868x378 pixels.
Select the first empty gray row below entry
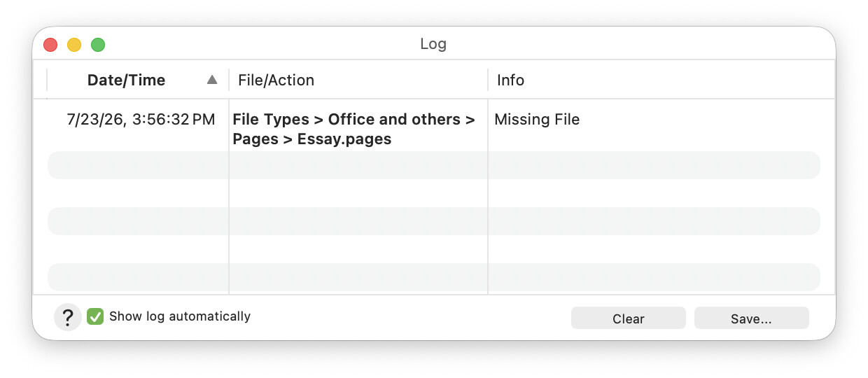coord(433,165)
